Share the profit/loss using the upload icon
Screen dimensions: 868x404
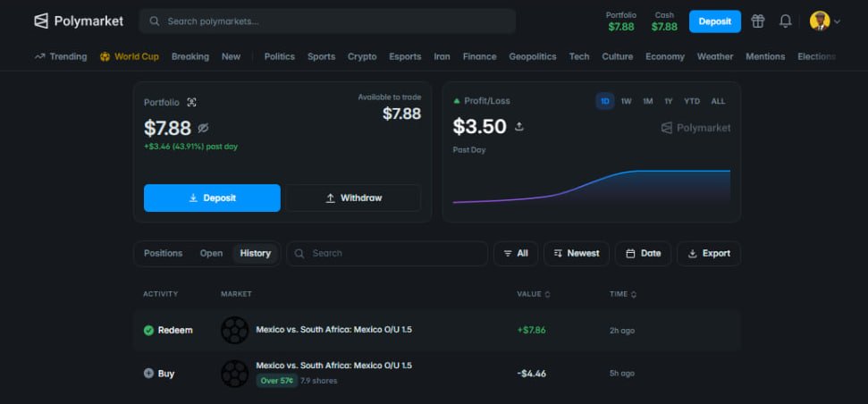click(x=518, y=127)
